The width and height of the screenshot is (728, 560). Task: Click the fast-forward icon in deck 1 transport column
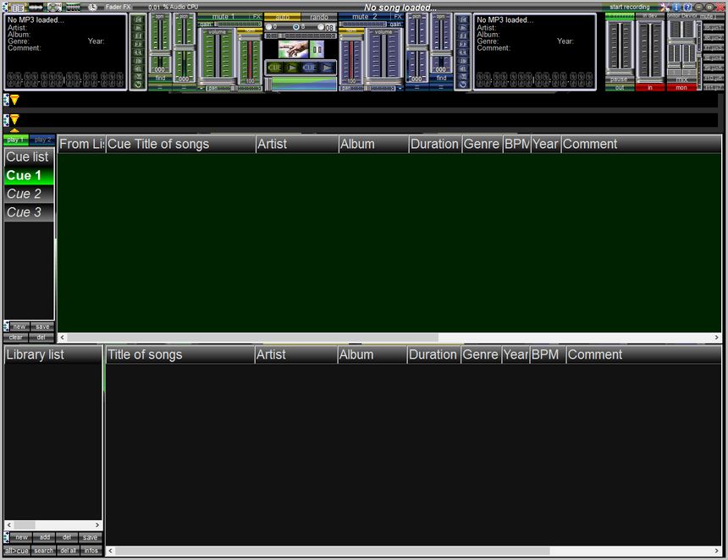(x=138, y=44)
